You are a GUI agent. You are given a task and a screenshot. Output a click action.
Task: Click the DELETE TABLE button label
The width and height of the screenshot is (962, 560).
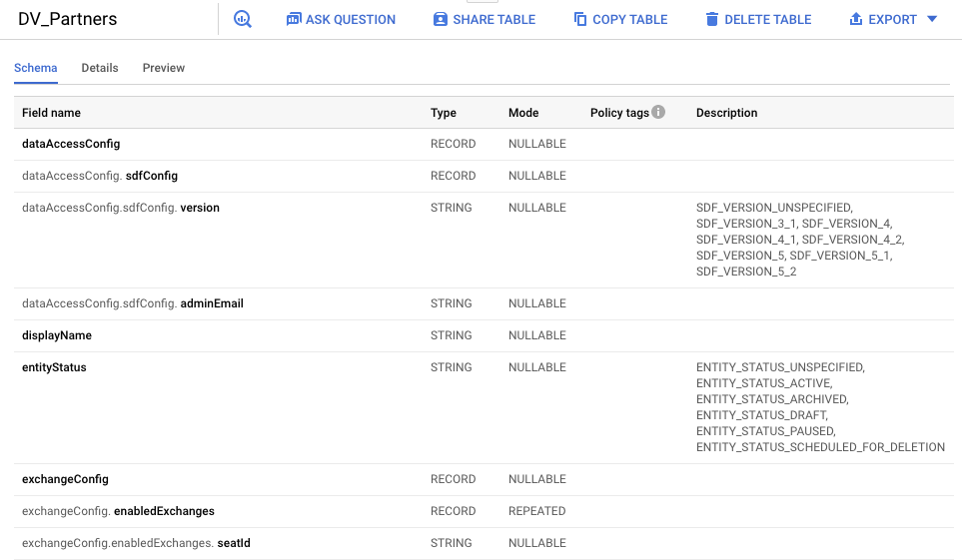tap(767, 20)
